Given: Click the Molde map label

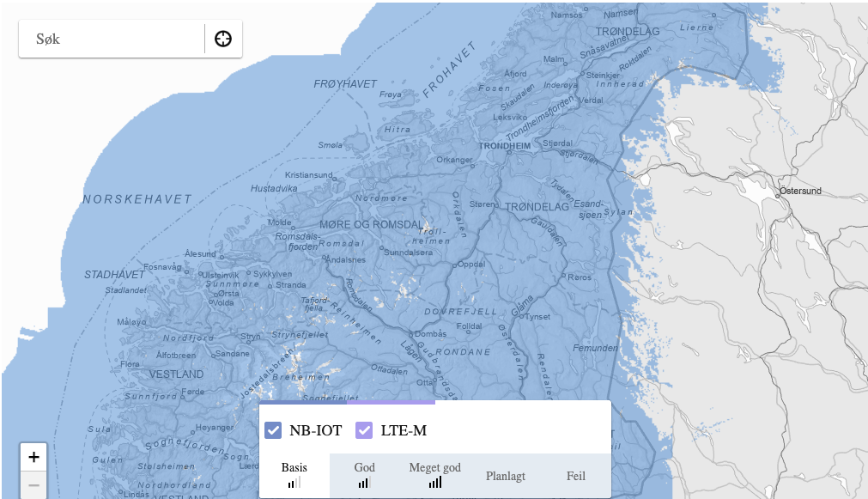Looking at the screenshot, I should click(280, 222).
